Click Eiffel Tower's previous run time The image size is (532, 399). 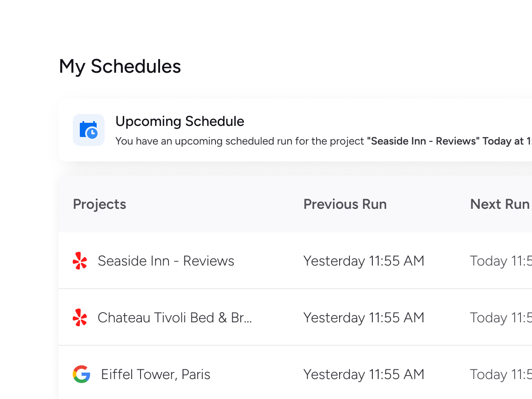[364, 374]
